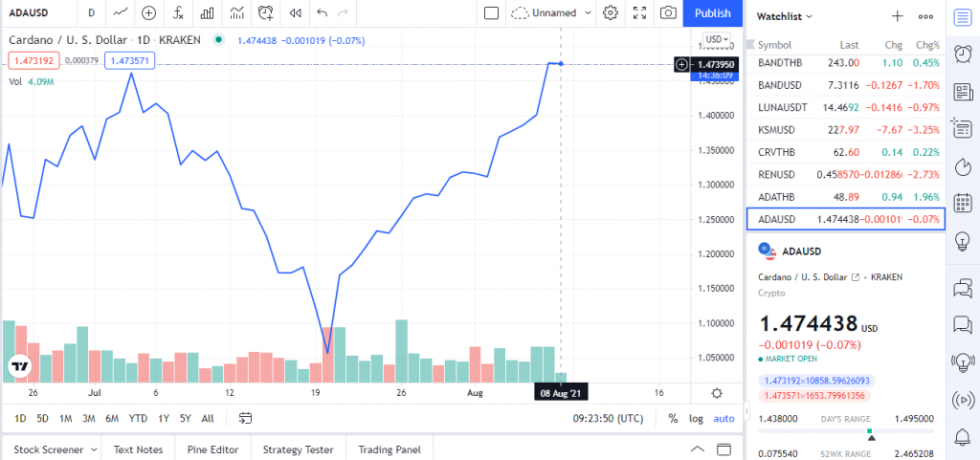Select BANDUSD row in watchlist

[x=846, y=84]
